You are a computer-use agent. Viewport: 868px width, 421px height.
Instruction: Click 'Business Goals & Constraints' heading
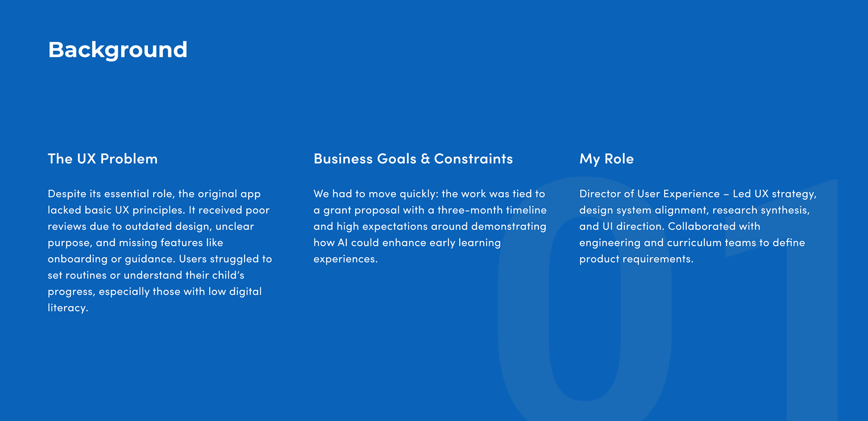click(413, 159)
